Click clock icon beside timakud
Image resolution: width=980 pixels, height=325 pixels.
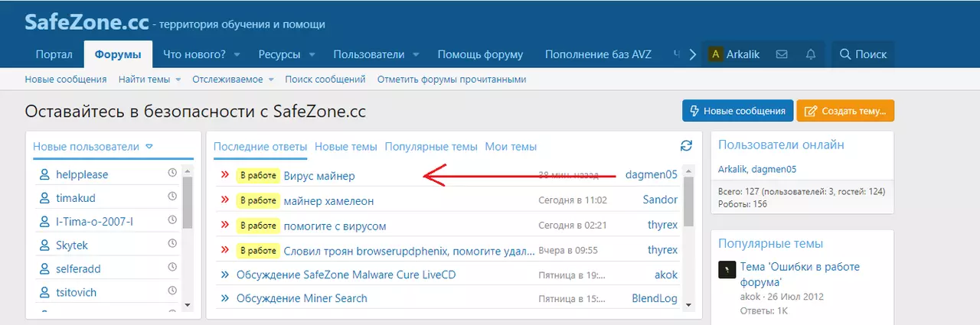coord(172,197)
